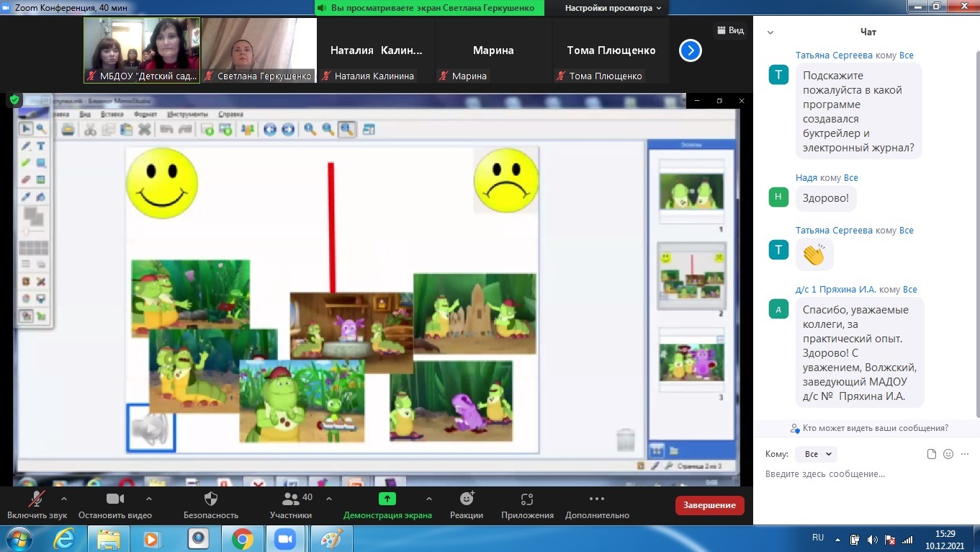Image resolution: width=980 pixels, height=552 pixels.
Task: Choose the eraser tool in the palette
Action: (x=26, y=179)
